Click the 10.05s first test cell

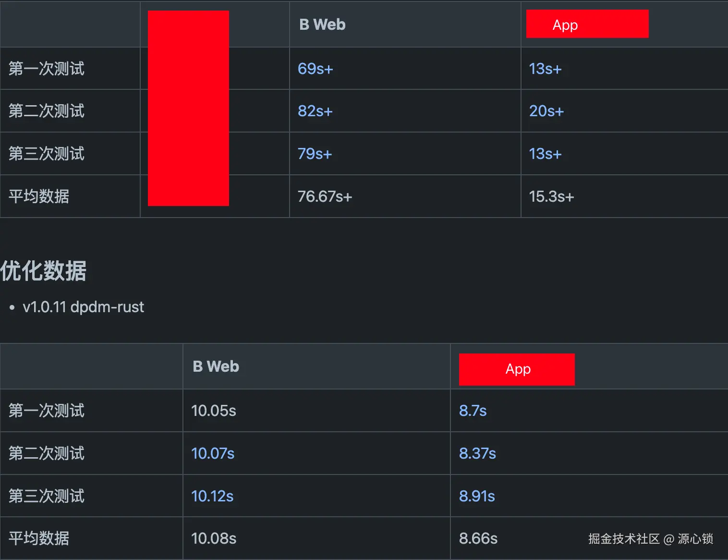(x=214, y=411)
